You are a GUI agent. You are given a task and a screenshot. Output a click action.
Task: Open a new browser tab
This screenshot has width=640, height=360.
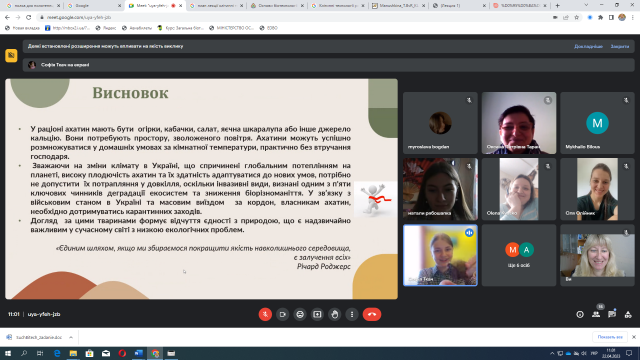click(558, 6)
